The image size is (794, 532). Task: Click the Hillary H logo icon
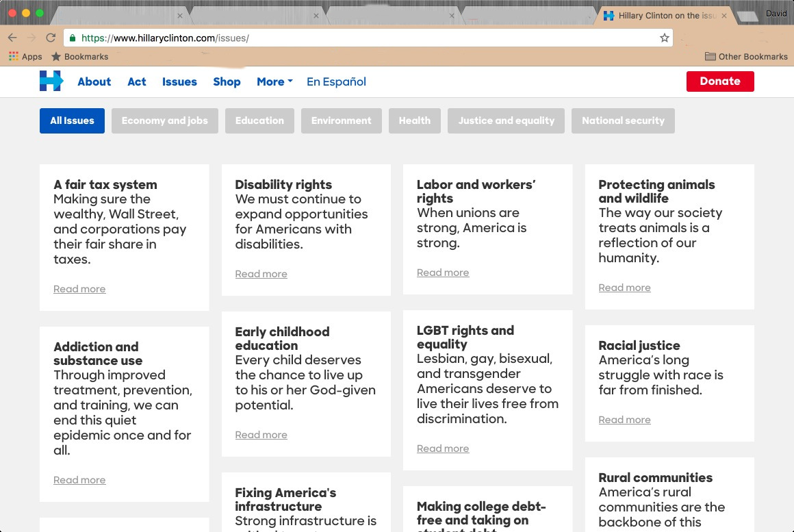coord(51,81)
